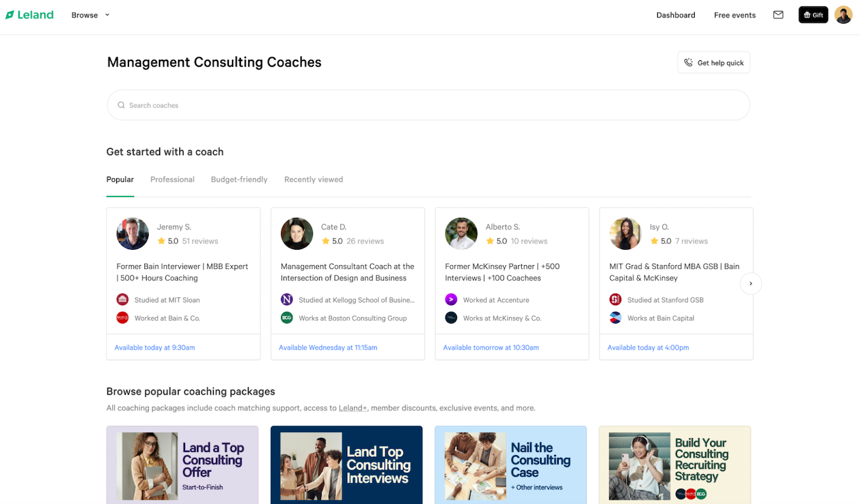860x504 pixels.
Task: Click the Isy O. name
Action: coord(659,227)
